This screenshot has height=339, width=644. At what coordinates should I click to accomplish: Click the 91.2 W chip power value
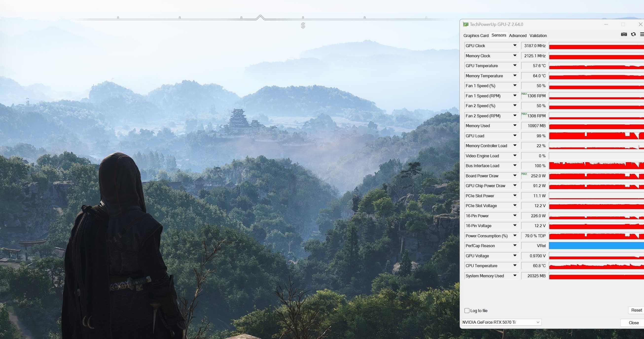534,185
